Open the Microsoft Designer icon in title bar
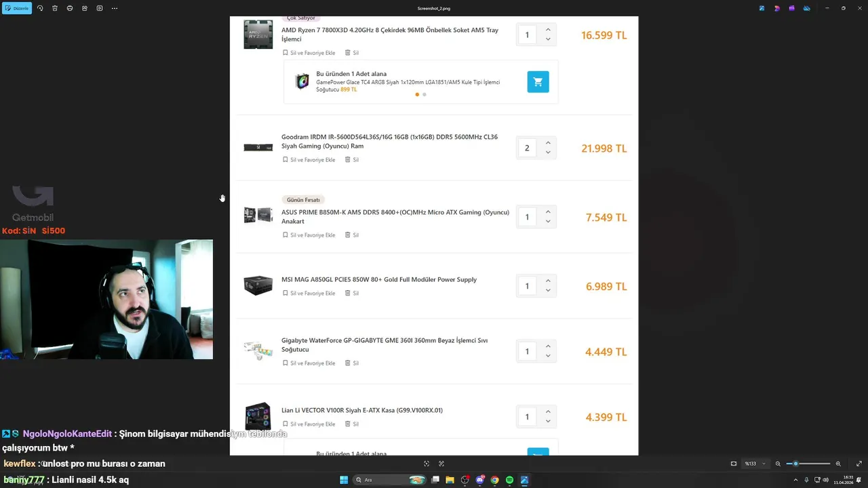This screenshot has width=868, height=488. 777,8
